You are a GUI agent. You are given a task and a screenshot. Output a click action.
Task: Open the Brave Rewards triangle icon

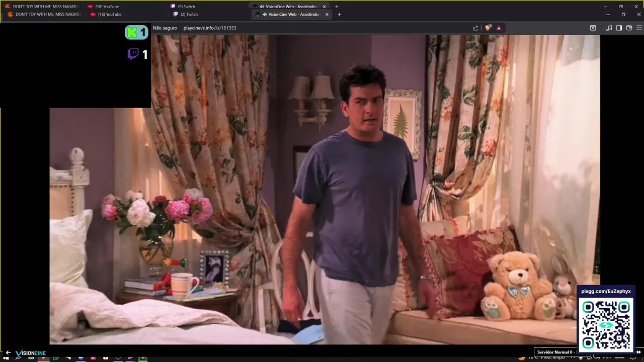pyautogui.click(x=499, y=28)
